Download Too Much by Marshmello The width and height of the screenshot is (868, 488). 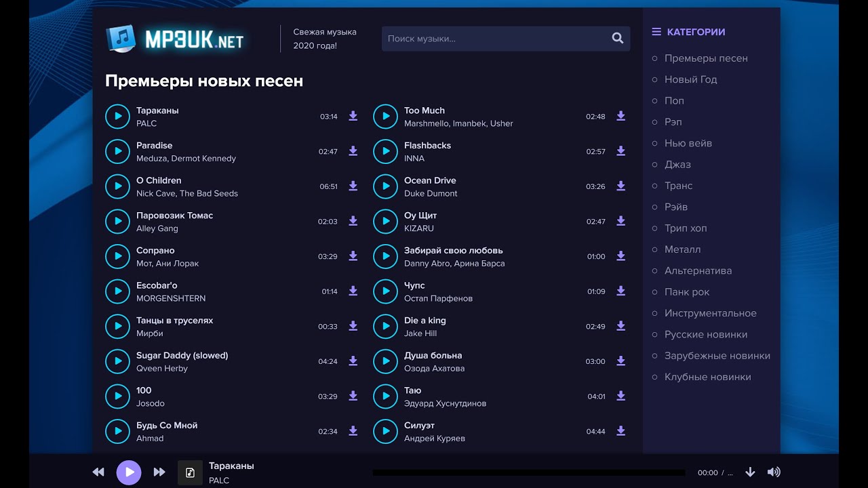tap(620, 116)
